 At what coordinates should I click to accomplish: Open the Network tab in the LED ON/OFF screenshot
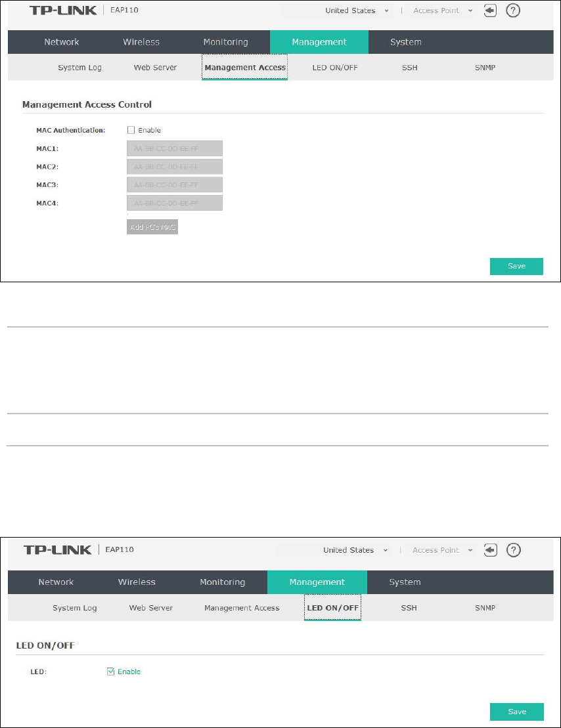(x=56, y=582)
